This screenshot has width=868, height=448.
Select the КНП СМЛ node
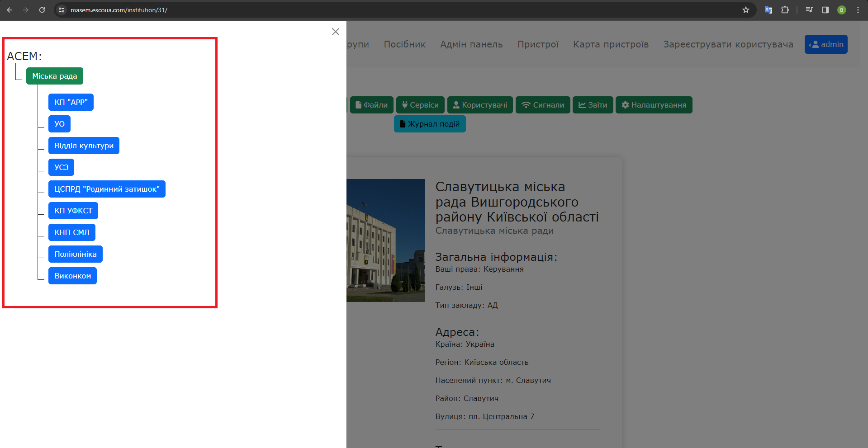(72, 232)
